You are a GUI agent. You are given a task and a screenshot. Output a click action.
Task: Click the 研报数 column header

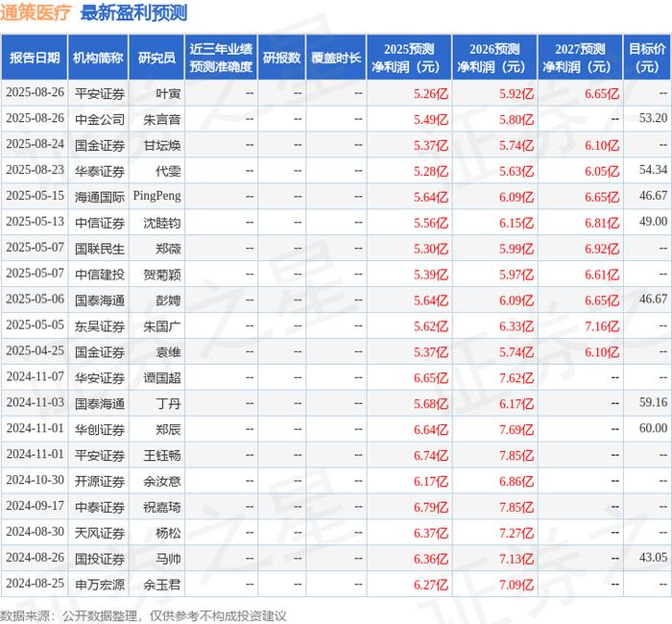(x=281, y=58)
